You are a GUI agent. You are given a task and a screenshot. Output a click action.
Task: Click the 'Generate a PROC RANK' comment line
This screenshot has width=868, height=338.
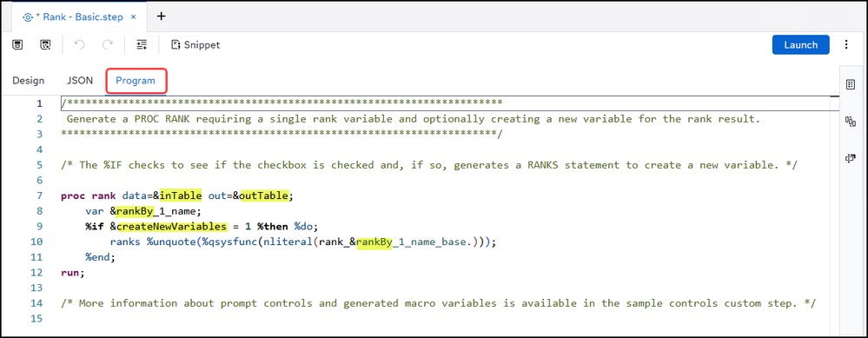(x=414, y=119)
